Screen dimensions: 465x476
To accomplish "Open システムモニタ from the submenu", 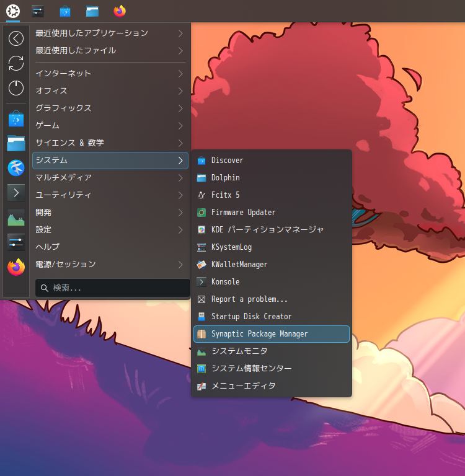I will pyautogui.click(x=272, y=351).
